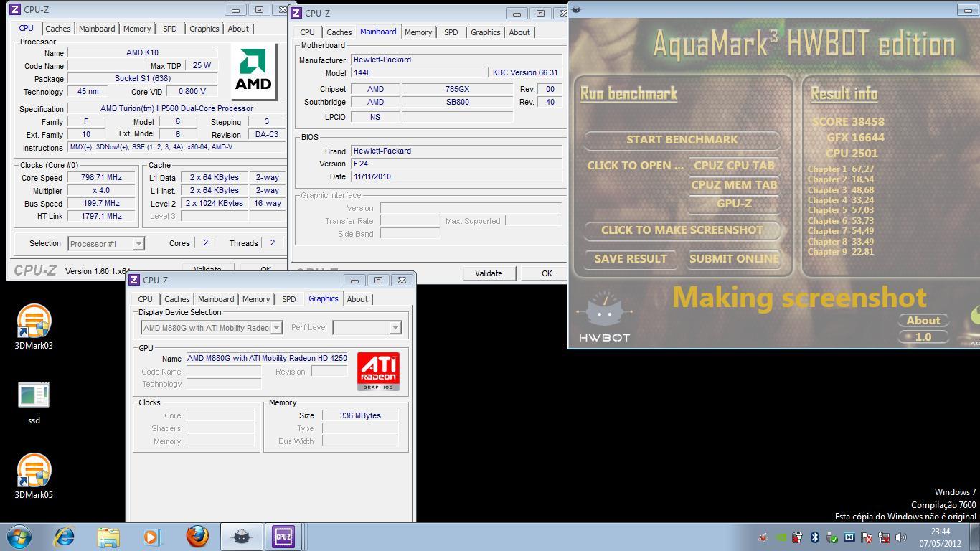Click the power plug tray icon
This screenshot has height=551, width=980.
point(798,537)
